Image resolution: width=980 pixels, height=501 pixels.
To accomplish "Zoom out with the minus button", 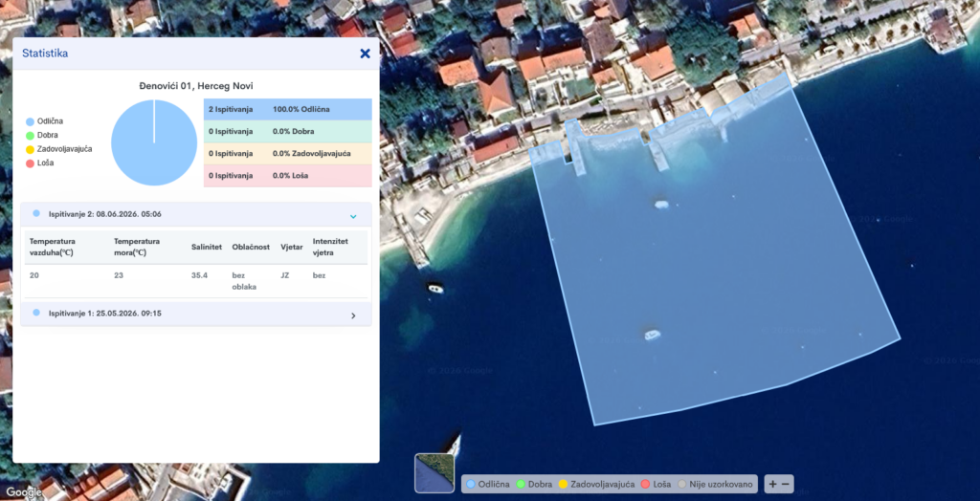I will point(786,484).
